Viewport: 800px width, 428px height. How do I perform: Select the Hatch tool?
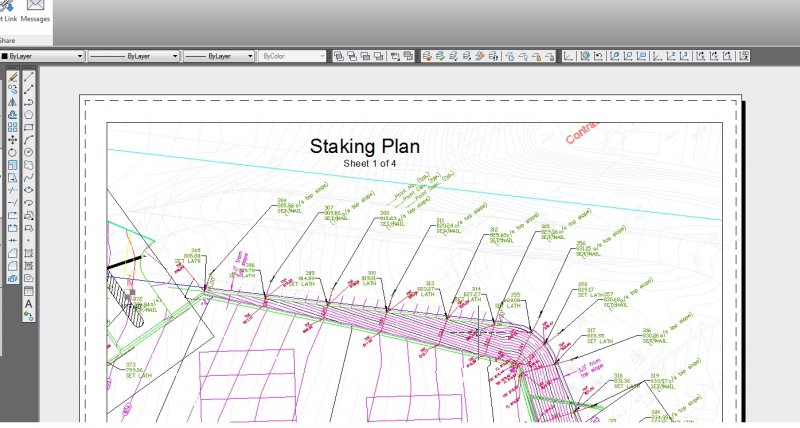[29, 253]
